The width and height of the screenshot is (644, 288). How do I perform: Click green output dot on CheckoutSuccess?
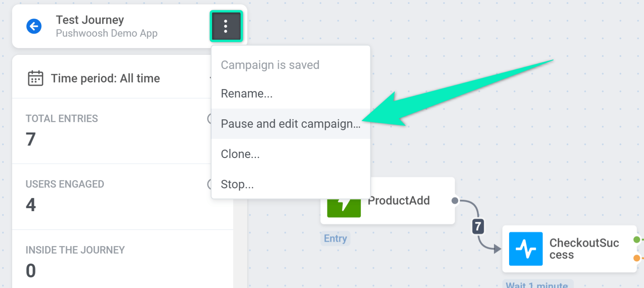(637, 240)
